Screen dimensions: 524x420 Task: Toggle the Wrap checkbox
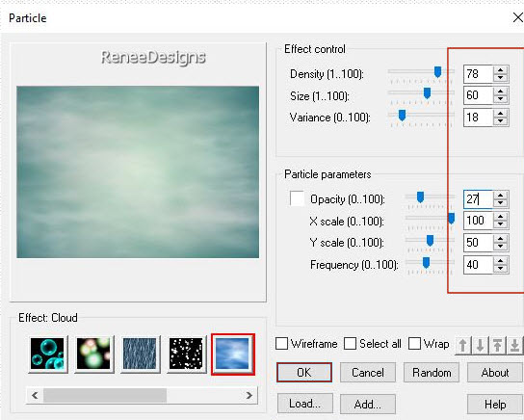tap(414, 344)
